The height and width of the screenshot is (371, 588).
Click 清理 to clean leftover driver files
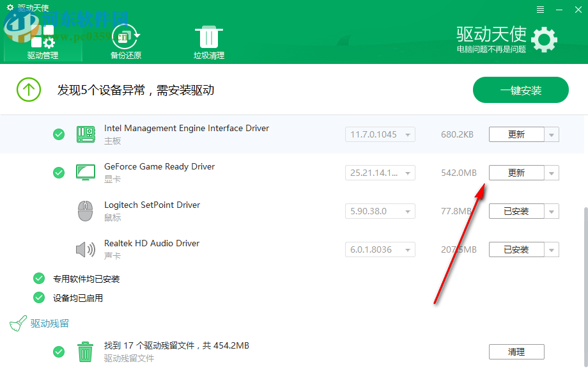[516, 352]
